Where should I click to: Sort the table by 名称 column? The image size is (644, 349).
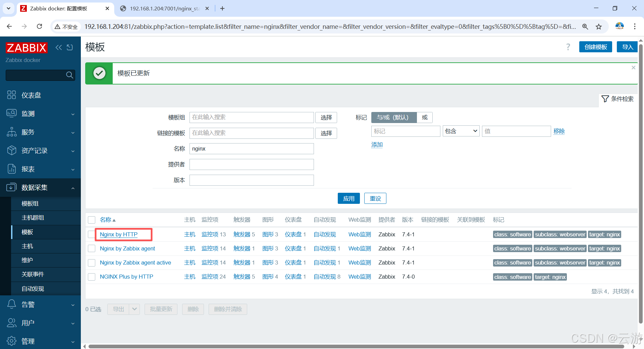click(108, 220)
